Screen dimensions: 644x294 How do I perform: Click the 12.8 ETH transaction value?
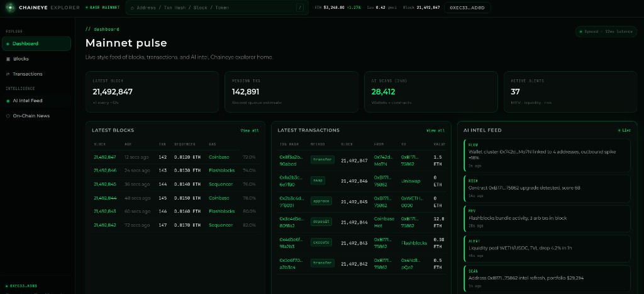coord(438,222)
